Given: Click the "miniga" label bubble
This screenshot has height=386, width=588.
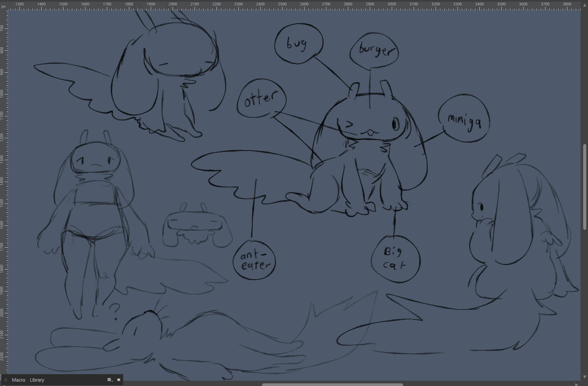Looking at the screenshot, I should pyautogui.click(x=464, y=118).
